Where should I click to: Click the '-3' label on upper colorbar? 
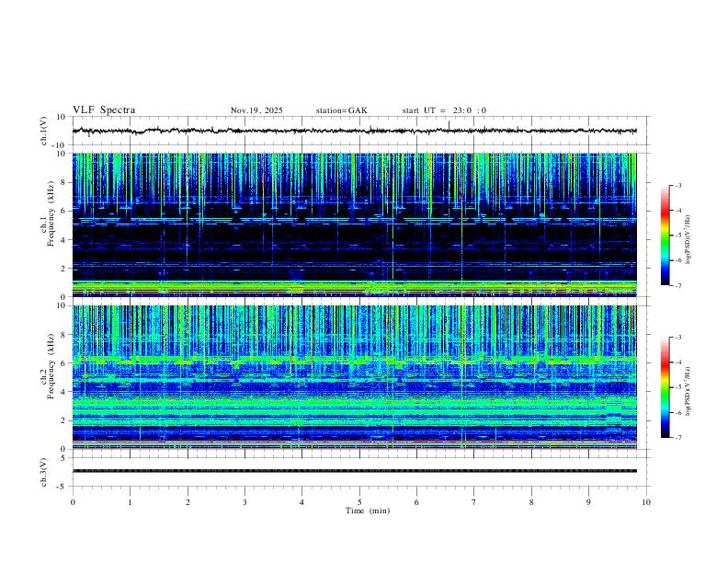pyautogui.click(x=677, y=185)
